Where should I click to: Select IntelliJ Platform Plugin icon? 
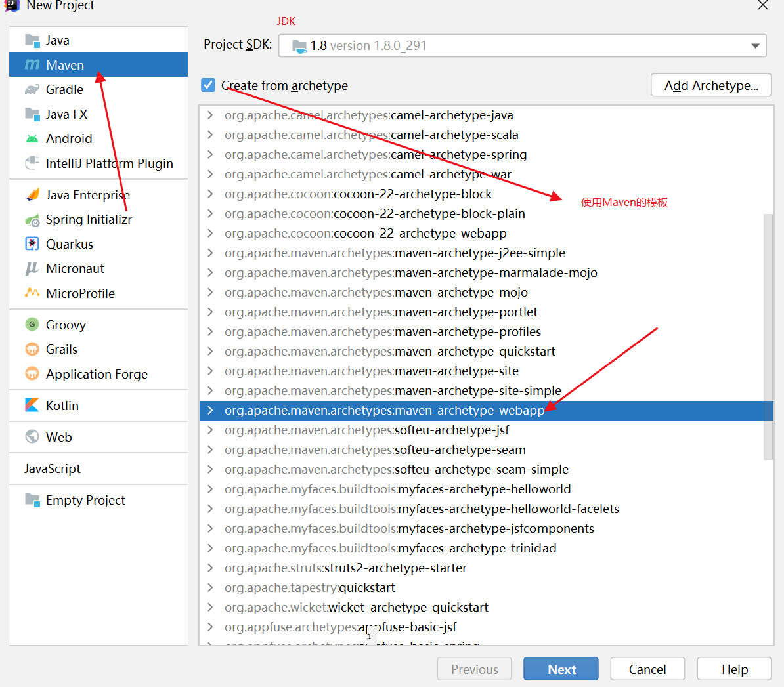pyautogui.click(x=32, y=163)
